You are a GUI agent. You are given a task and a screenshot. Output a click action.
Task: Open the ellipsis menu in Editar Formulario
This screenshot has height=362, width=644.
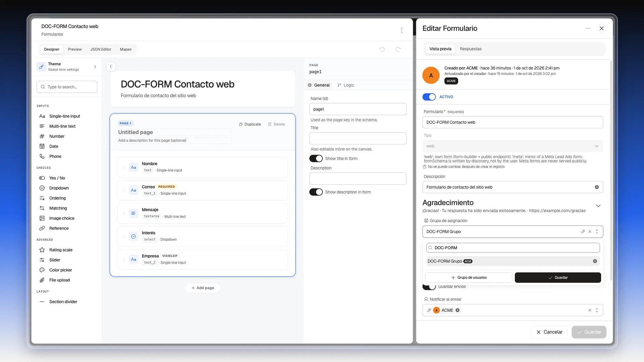tap(588, 28)
